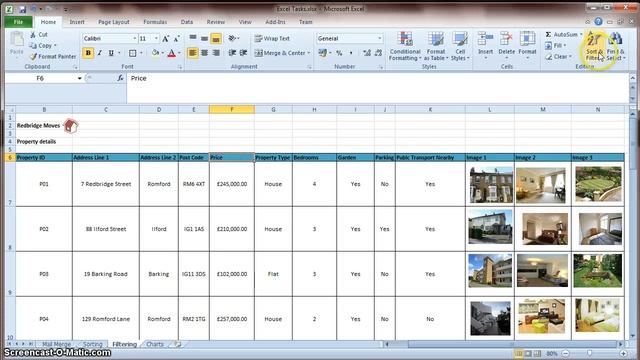Increase font size with Grow Font icon
Image resolution: width=640 pixels, height=360 pixels.
[165, 38]
